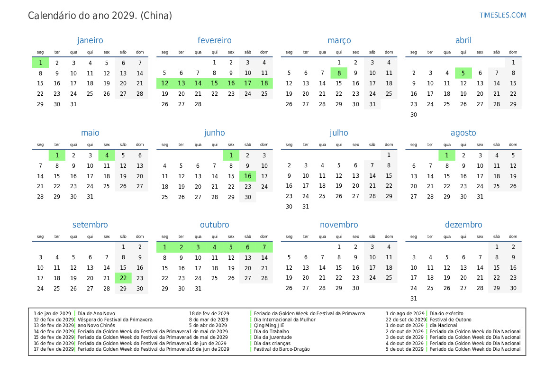Viewport: 554px width, 392px height.
Task: Select legend entry 'Dia Internacional da Mulher'
Action: tap(285, 319)
